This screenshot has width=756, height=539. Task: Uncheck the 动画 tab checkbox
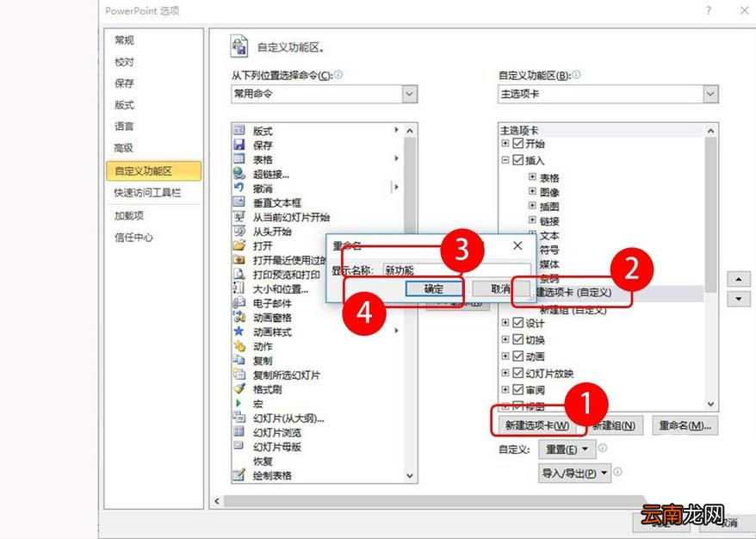517,356
